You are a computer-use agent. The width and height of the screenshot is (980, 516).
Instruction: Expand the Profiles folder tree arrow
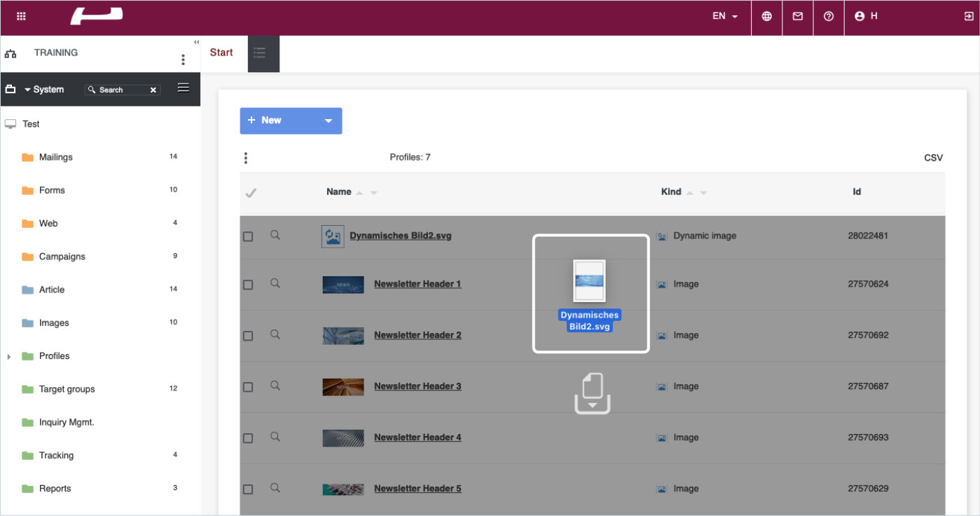pos(9,357)
